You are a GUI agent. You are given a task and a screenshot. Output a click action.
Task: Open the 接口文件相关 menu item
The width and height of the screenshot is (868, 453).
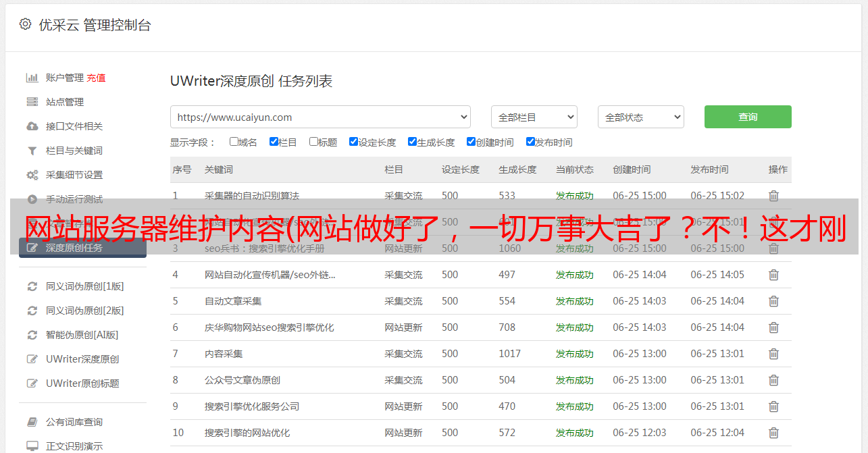coord(74,126)
